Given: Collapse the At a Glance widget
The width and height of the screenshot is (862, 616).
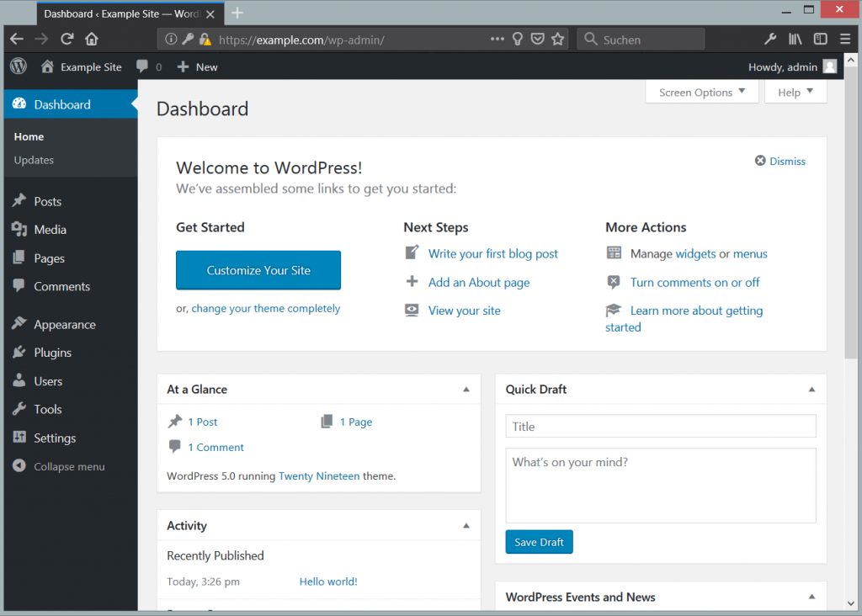Looking at the screenshot, I should 466,390.
